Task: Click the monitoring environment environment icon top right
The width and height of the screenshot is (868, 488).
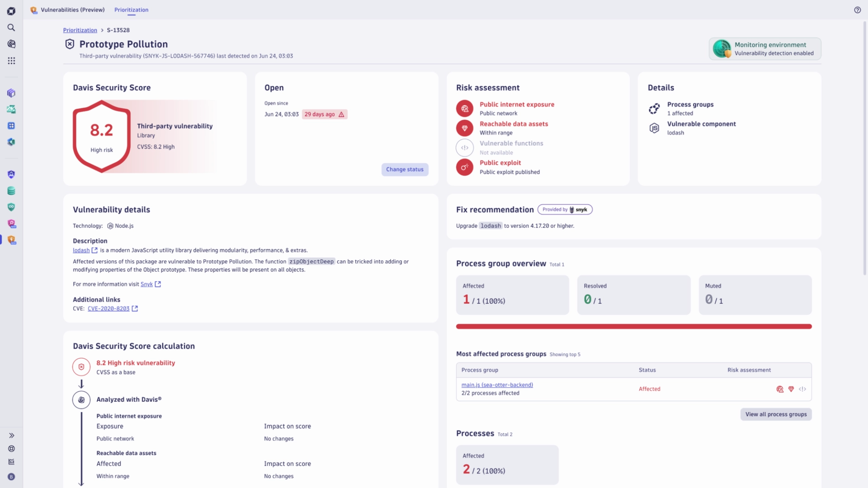Action: pos(722,49)
